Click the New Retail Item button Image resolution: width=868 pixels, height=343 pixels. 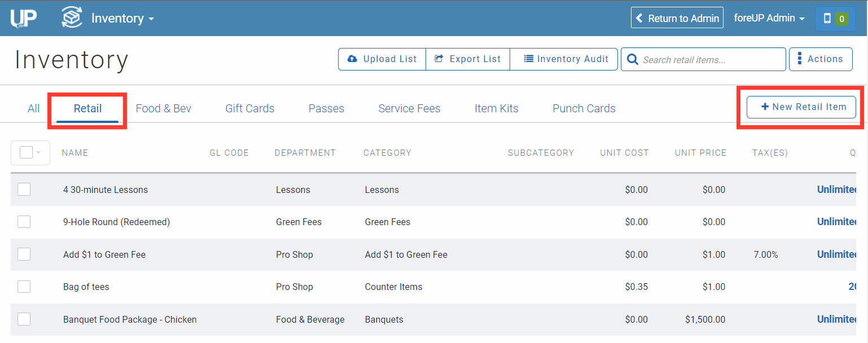[x=801, y=107]
